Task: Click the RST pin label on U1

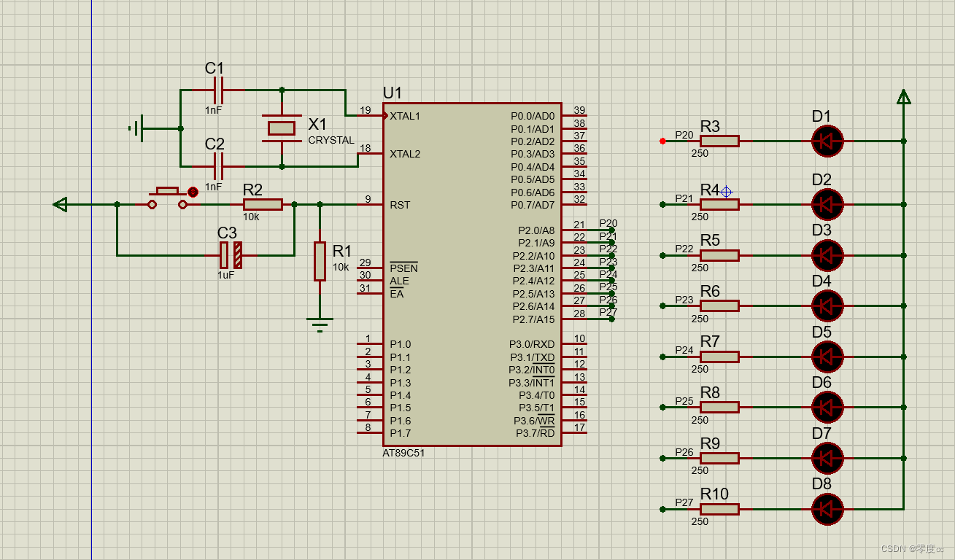Action: pos(400,205)
